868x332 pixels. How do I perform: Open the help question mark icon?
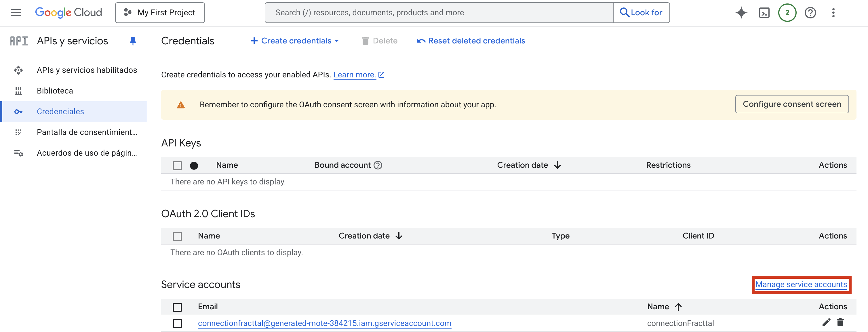coord(810,13)
